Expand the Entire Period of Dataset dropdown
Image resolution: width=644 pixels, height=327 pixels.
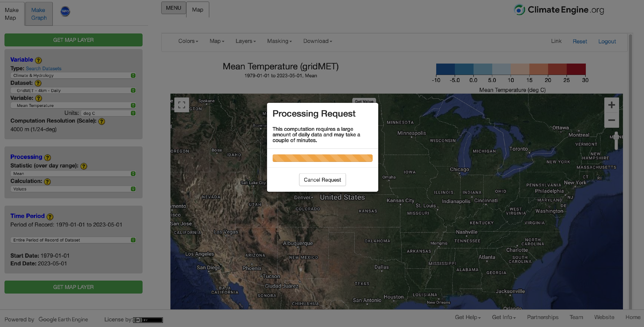tap(73, 240)
